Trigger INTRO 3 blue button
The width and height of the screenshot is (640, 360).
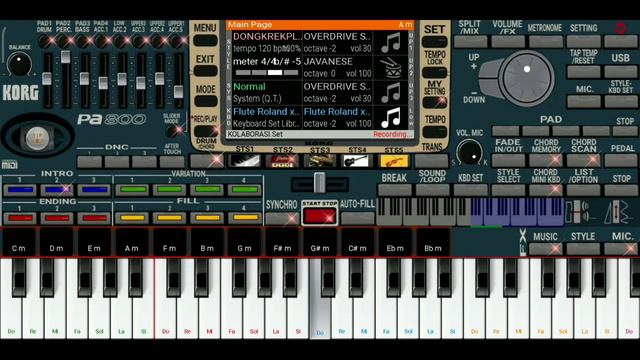(x=94, y=189)
